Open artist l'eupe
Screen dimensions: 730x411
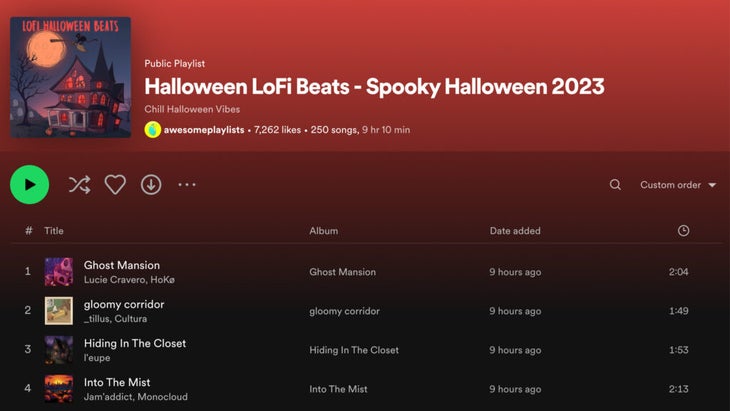(x=97, y=358)
